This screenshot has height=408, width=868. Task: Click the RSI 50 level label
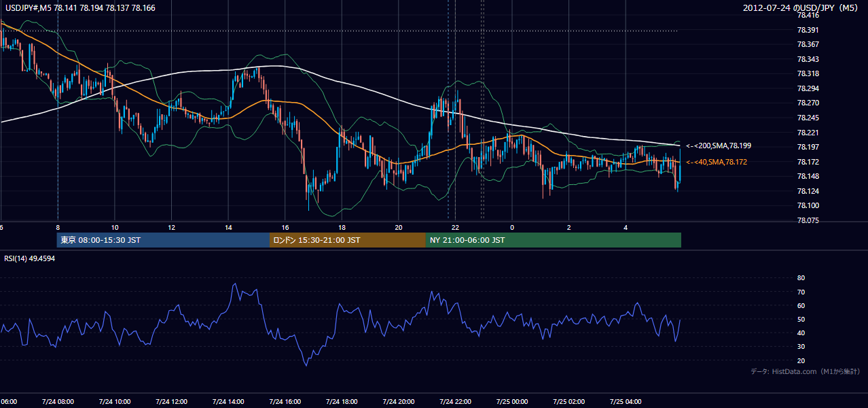(801, 319)
